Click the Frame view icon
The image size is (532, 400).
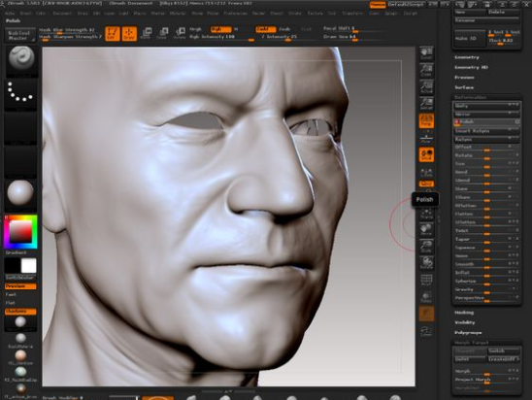tap(426, 215)
